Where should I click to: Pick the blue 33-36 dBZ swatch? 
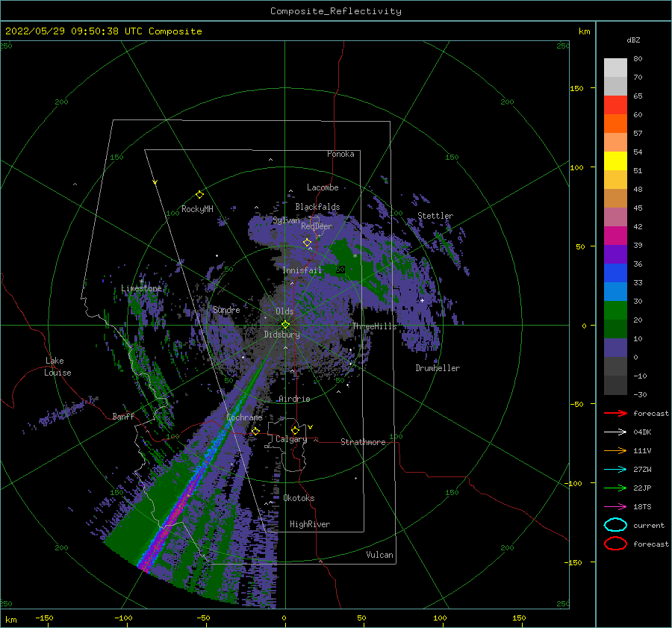615,273
